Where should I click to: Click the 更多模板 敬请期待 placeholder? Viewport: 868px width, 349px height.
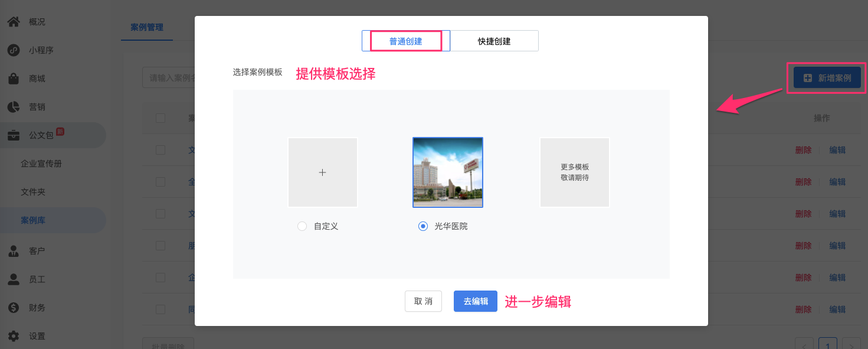point(575,172)
